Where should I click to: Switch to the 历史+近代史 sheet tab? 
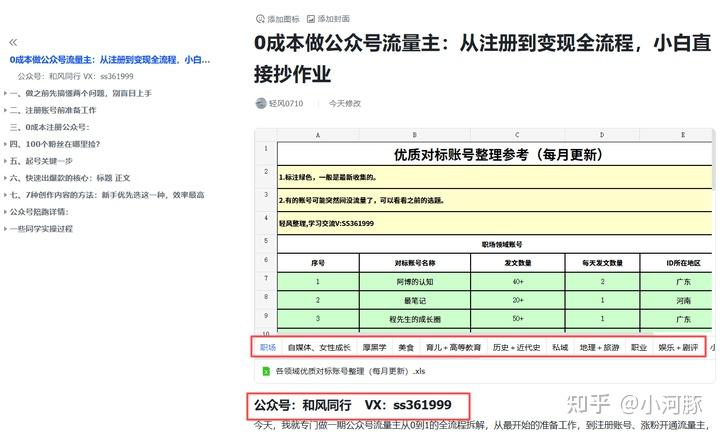(x=516, y=347)
